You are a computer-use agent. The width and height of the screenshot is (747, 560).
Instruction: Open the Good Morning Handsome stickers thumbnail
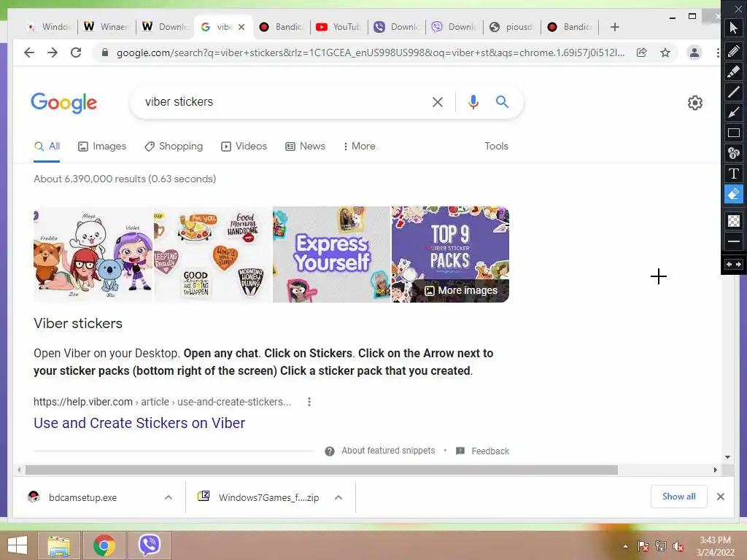pos(212,254)
